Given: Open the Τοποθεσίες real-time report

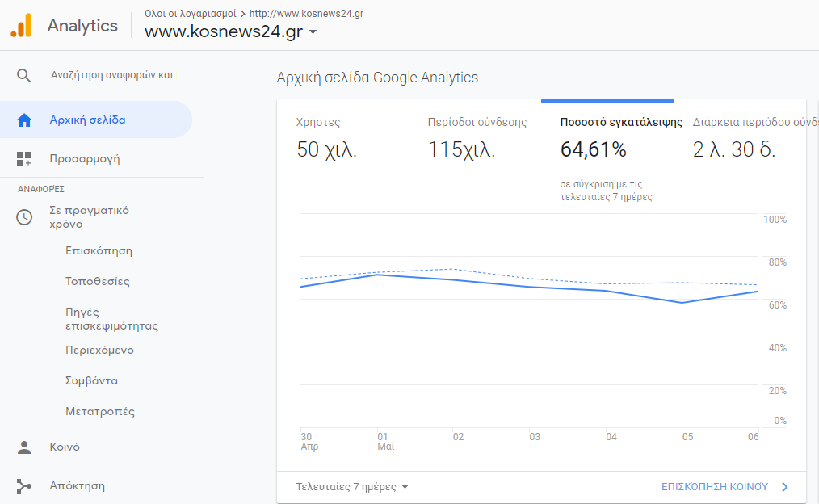Looking at the screenshot, I should click(x=97, y=282).
